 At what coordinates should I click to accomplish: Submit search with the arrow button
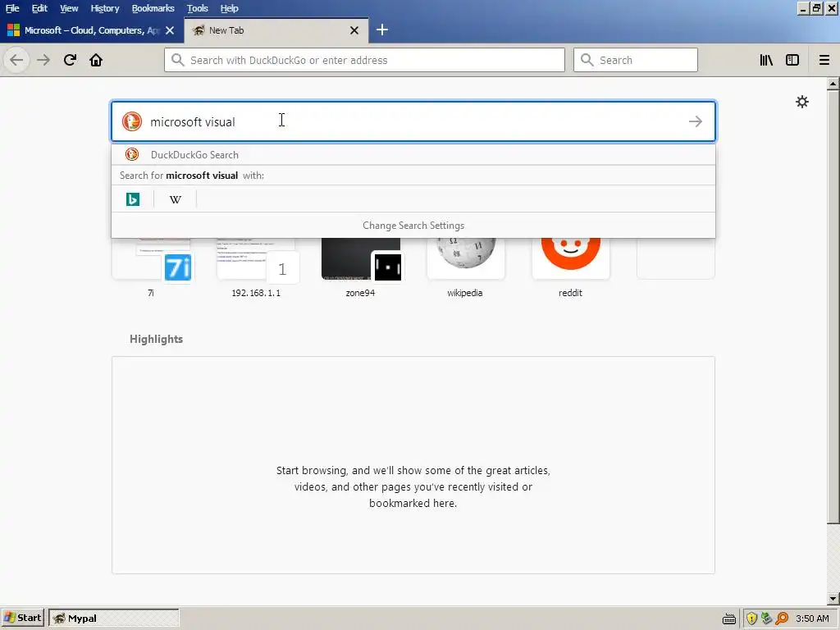(696, 121)
